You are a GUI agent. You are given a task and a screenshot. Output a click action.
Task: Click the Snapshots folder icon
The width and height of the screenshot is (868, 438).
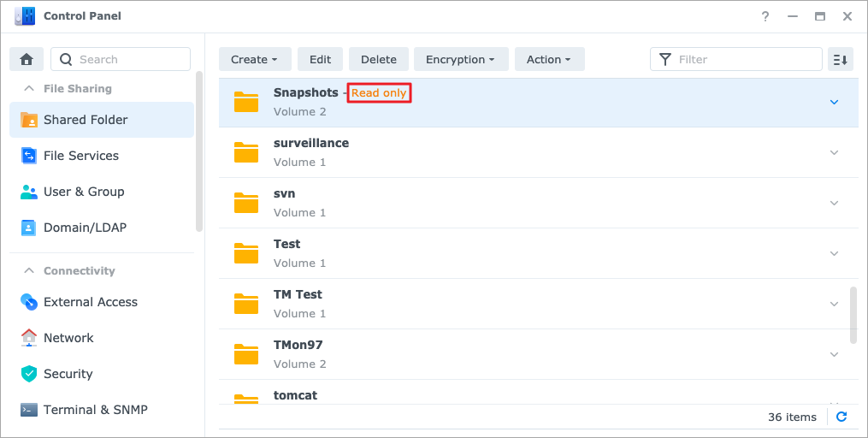pos(246,102)
